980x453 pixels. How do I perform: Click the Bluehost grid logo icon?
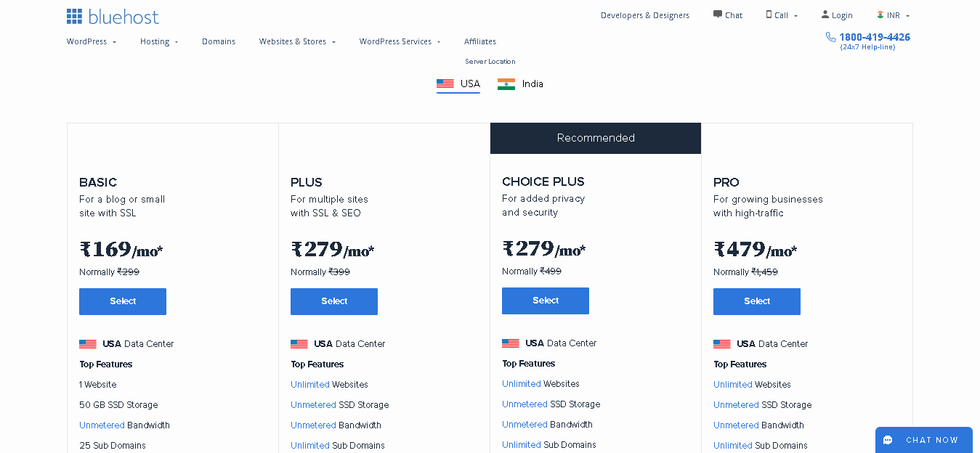pos(74,16)
